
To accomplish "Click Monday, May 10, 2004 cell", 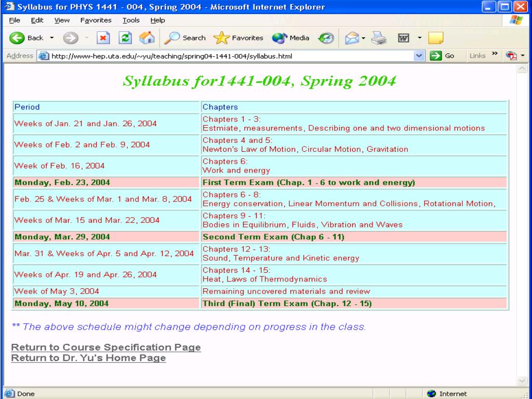I will [106, 303].
